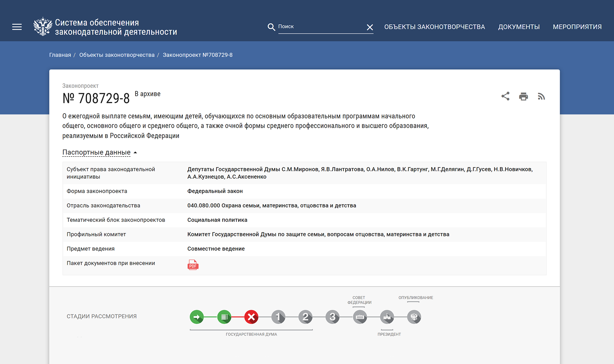Viewport: 614px width, 364px height.
Task: Clear the search field with X
Action: pos(370,27)
